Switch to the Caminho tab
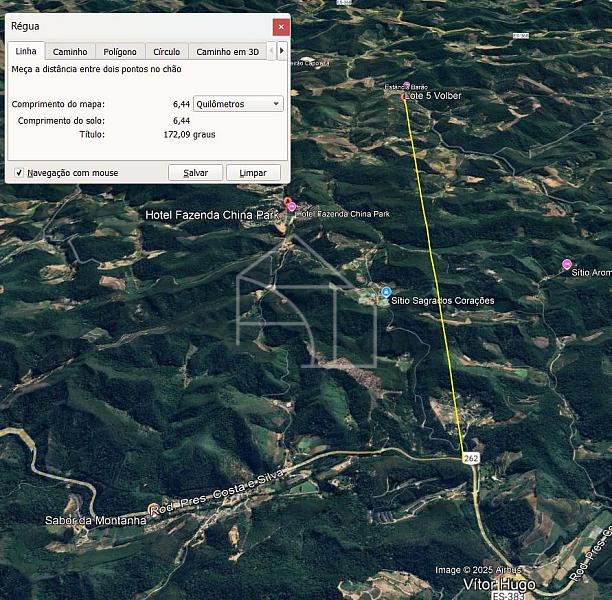Screen dimensions: 612x600 point(70,52)
